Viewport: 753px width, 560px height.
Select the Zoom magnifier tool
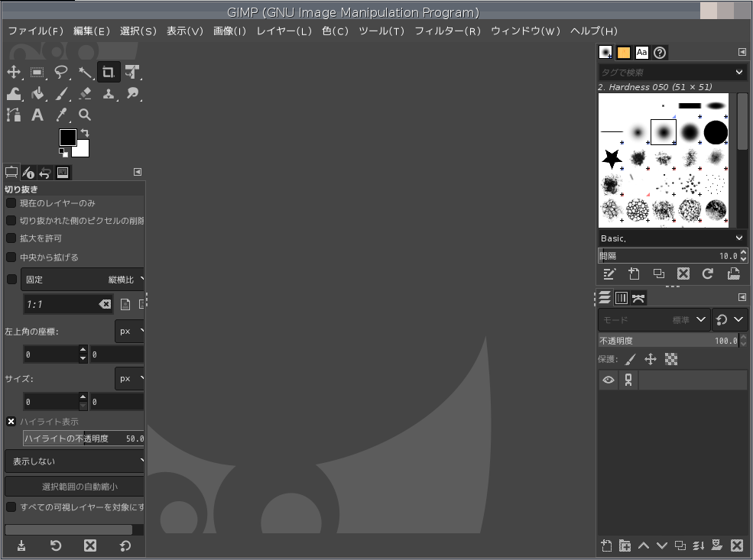(x=85, y=115)
